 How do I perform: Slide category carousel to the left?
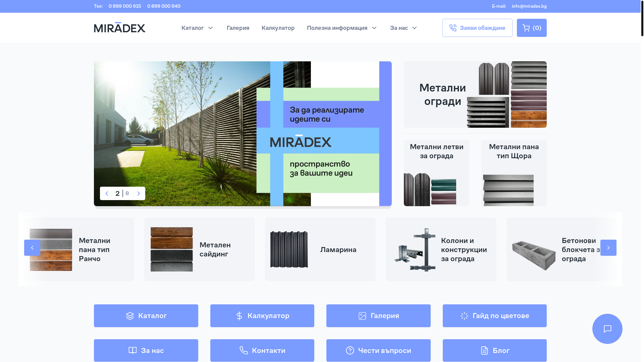[32, 248]
